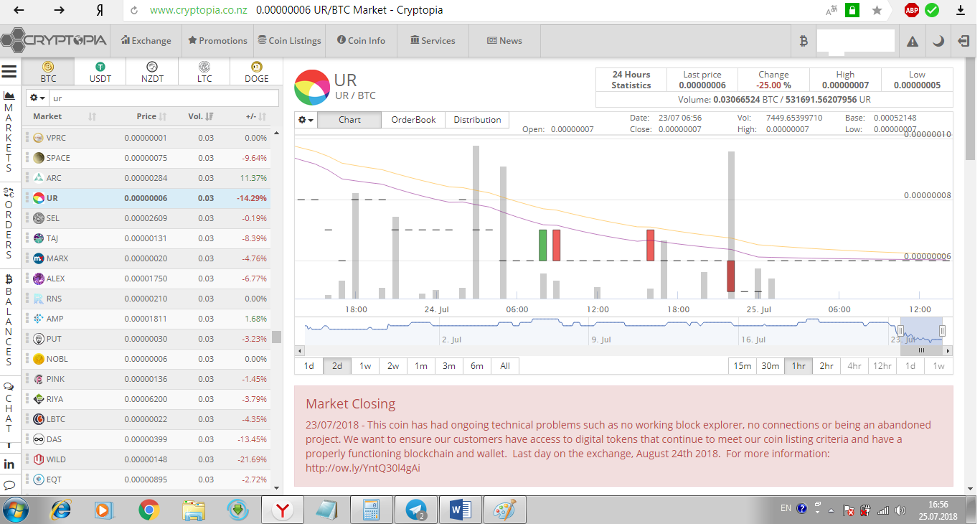Switch to LTC base market tab

[204, 72]
